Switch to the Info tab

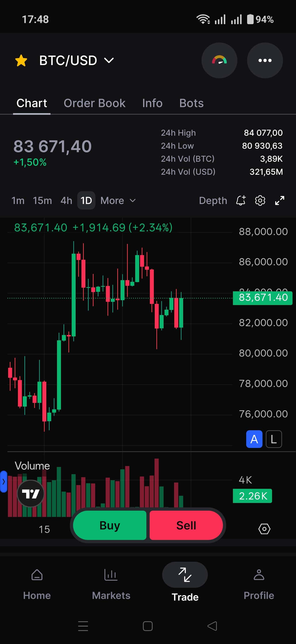(x=152, y=103)
